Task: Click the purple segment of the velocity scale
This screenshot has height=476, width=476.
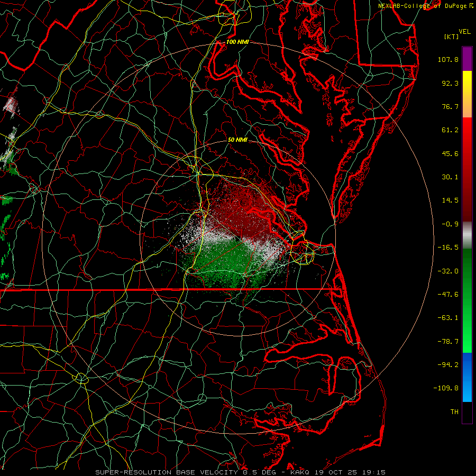Action: (467, 59)
